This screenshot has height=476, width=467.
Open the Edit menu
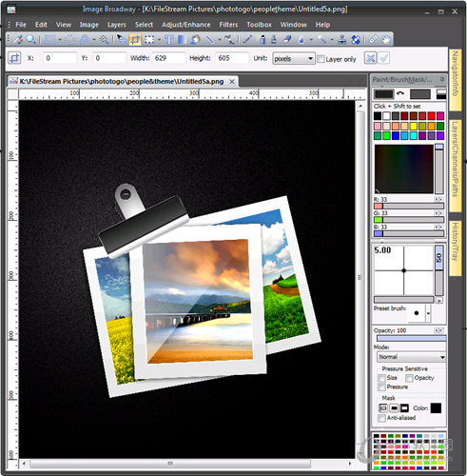click(41, 25)
